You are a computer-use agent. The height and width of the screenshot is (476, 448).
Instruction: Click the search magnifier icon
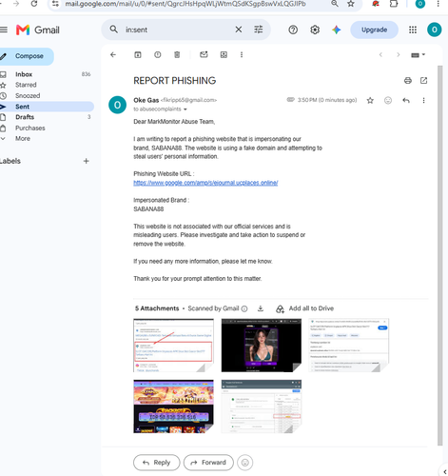113,30
